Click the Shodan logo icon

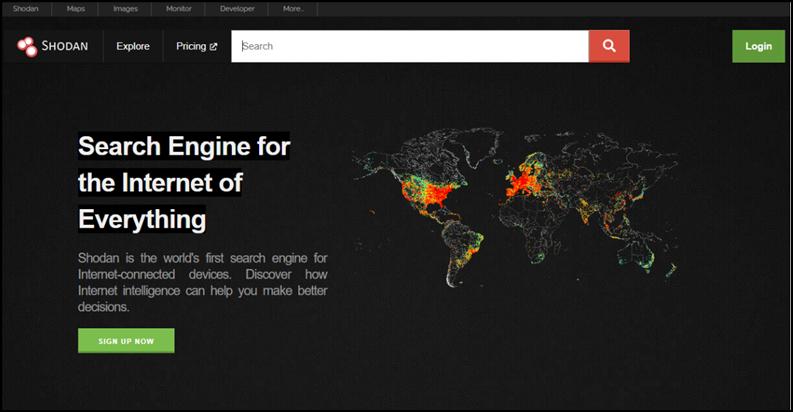[27, 46]
